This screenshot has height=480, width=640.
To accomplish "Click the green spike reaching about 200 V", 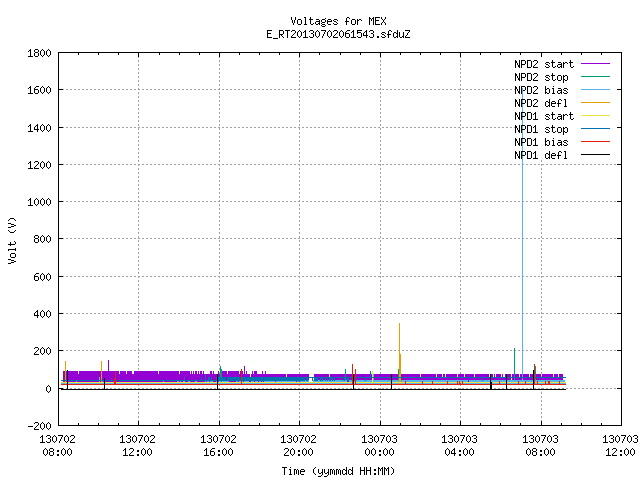I will (x=514, y=362).
